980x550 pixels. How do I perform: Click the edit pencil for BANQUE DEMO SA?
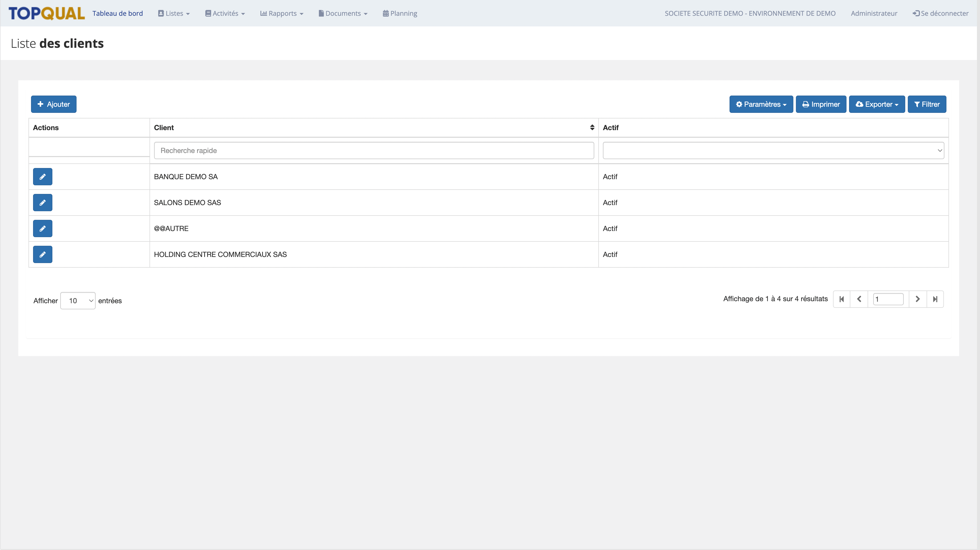43,176
